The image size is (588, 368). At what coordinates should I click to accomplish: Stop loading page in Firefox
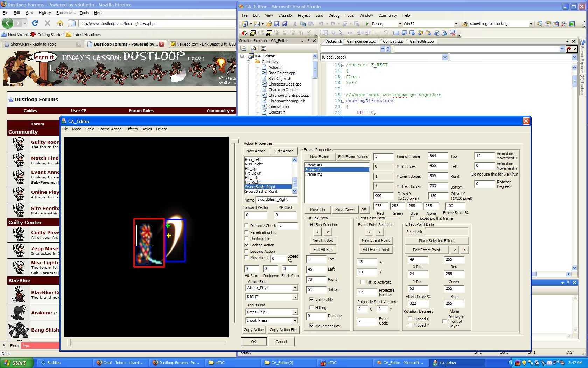coord(48,23)
